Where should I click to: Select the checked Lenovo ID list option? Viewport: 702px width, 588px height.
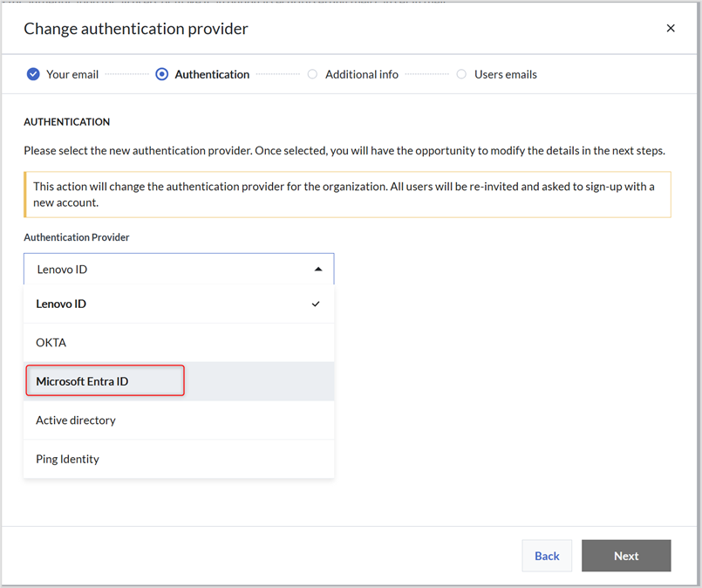(x=61, y=304)
